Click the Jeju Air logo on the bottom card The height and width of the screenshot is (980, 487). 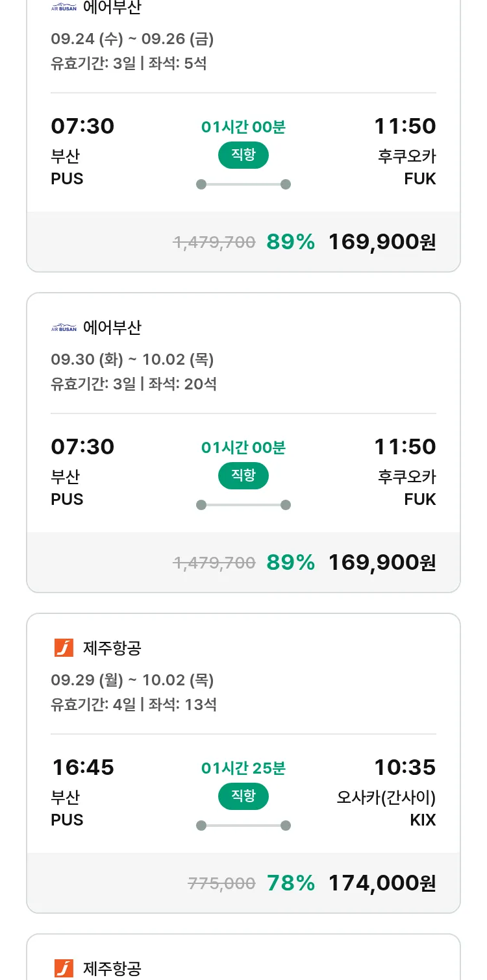[x=64, y=968]
